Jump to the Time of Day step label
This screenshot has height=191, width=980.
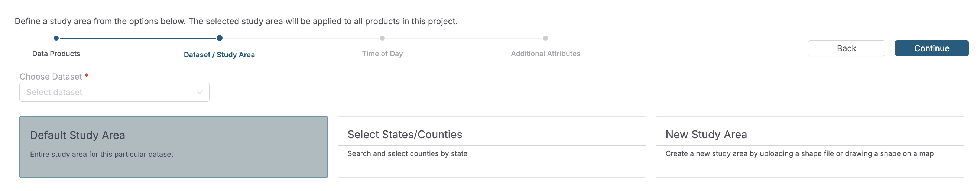point(382,54)
